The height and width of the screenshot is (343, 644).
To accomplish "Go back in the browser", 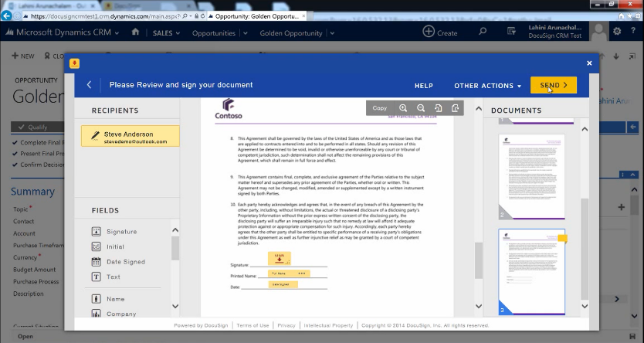I will pyautogui.click(x=6, y=16).
